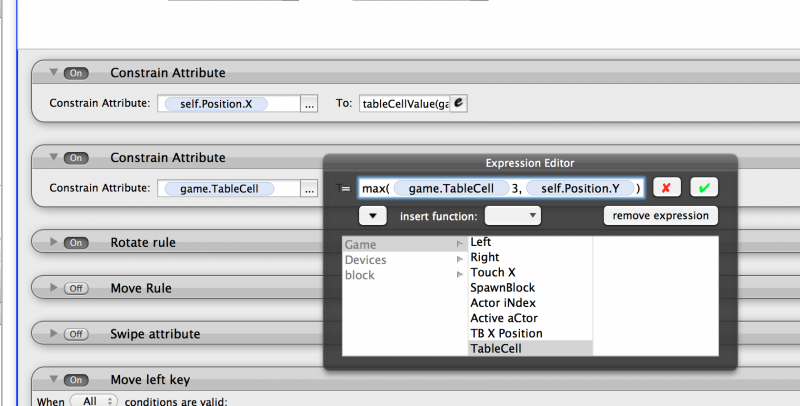800x406 pixels.
Task: Choose TB X Position attribute
Action: [x=506, y=333]
